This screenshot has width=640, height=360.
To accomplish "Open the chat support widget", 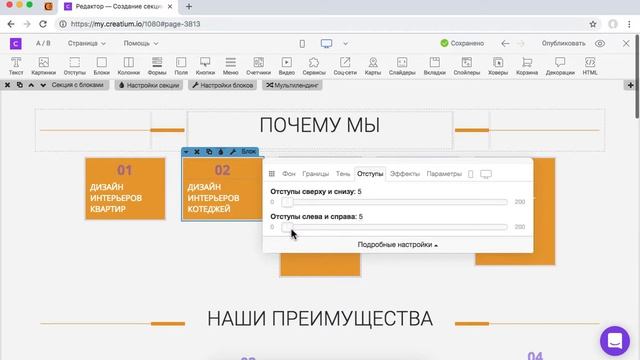I will (615, 341).
